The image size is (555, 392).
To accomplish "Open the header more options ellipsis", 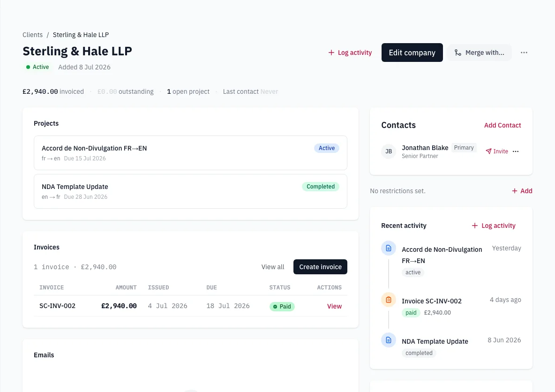I will point(524,53).
